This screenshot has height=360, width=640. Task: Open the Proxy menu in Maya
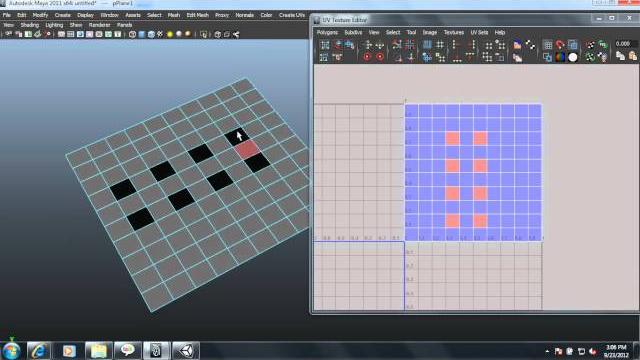tap(222, 15)
